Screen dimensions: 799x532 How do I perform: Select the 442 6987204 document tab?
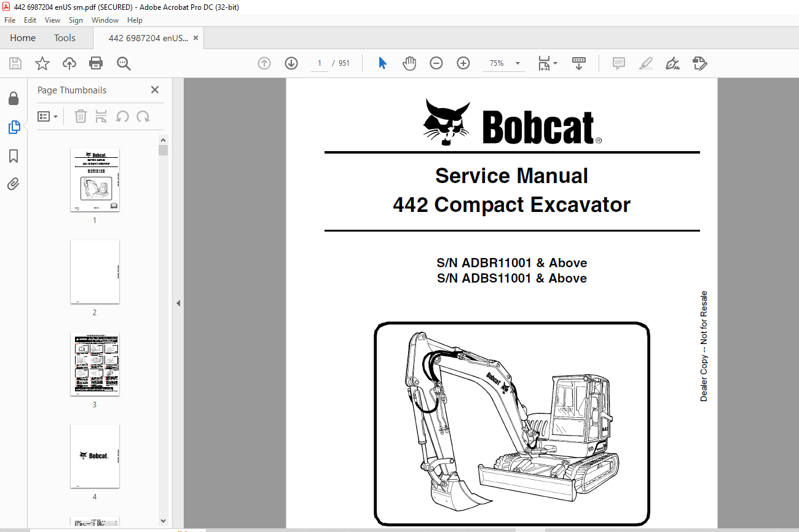[x=148, y=38]
